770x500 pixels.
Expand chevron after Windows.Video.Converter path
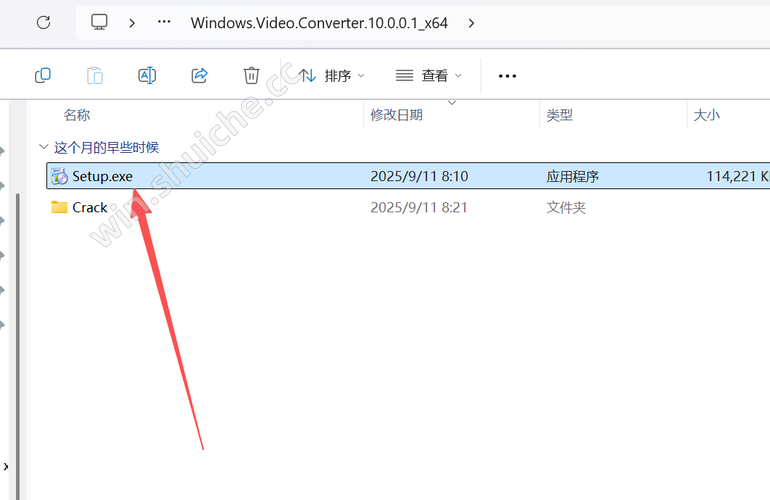471,23
